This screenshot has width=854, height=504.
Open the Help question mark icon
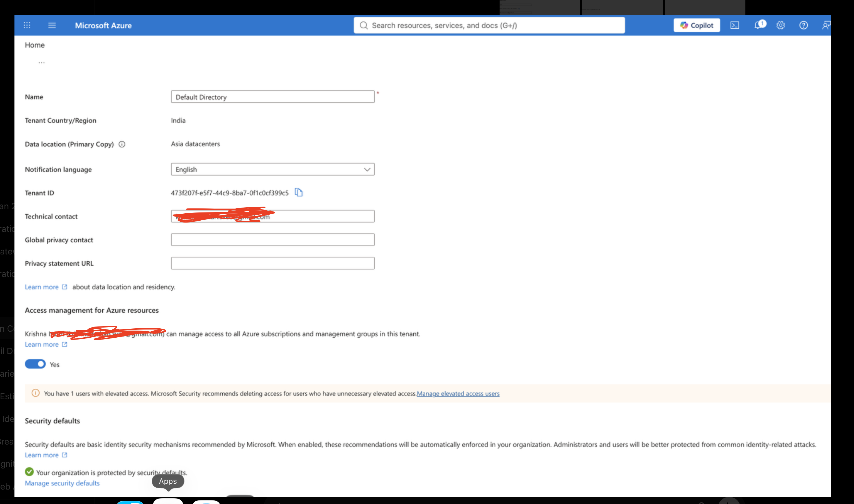coord(803,25)
